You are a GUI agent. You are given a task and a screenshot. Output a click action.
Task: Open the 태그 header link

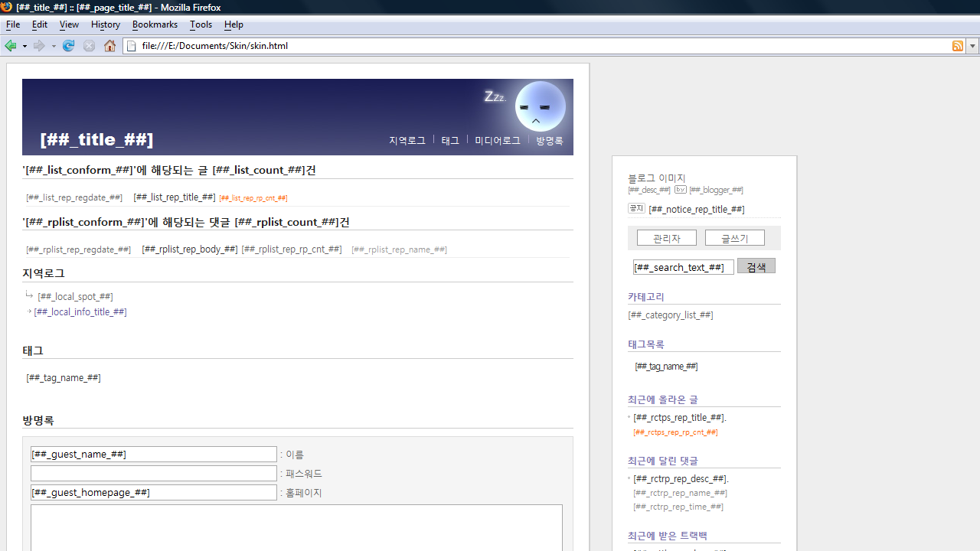(x=450, y=141)
